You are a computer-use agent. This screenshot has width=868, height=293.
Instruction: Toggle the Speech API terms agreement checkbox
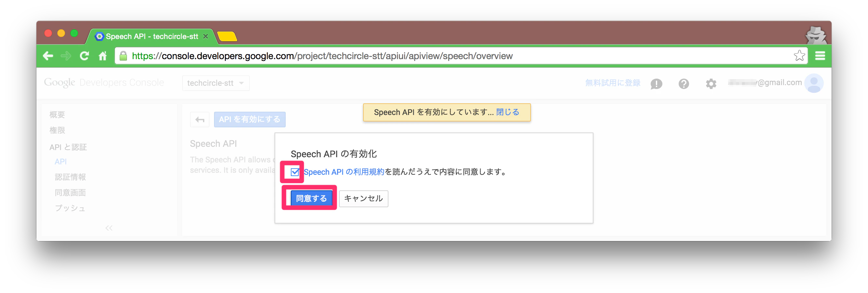[x=294, y=172]
